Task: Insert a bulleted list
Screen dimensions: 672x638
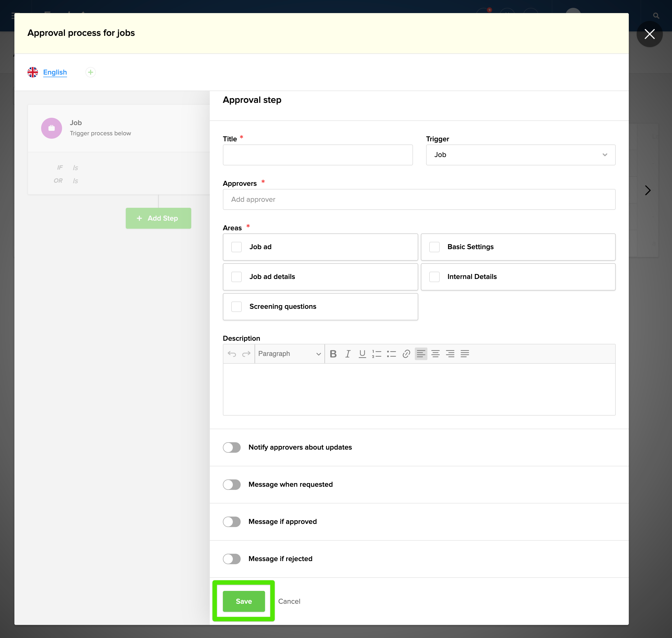Action: [391, 354]
